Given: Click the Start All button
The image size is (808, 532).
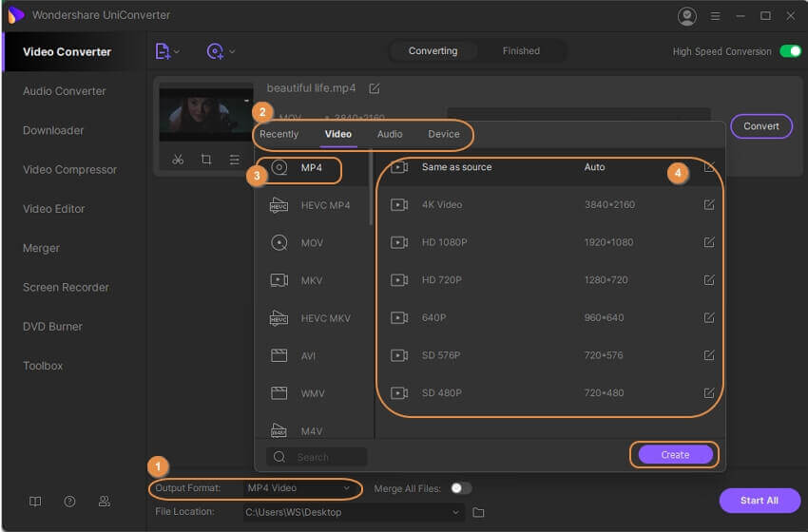Looking at the screenshot, I should (x=760, y=501).
